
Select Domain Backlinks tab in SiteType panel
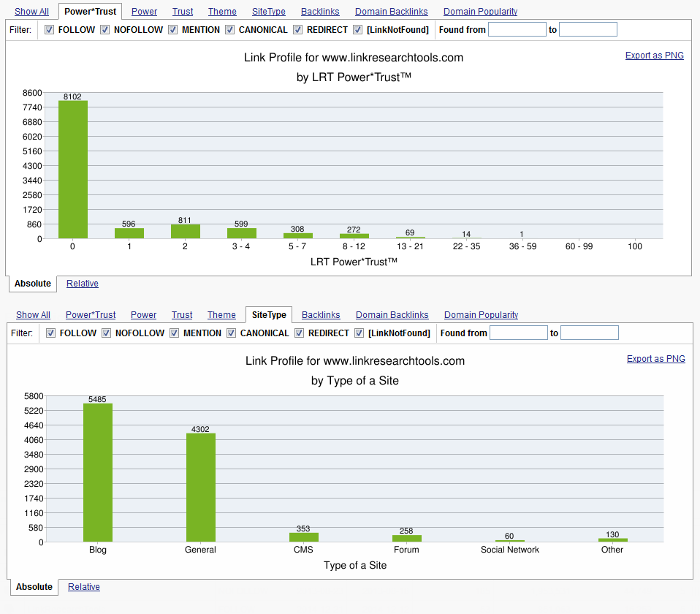click(x=392, y=315)
